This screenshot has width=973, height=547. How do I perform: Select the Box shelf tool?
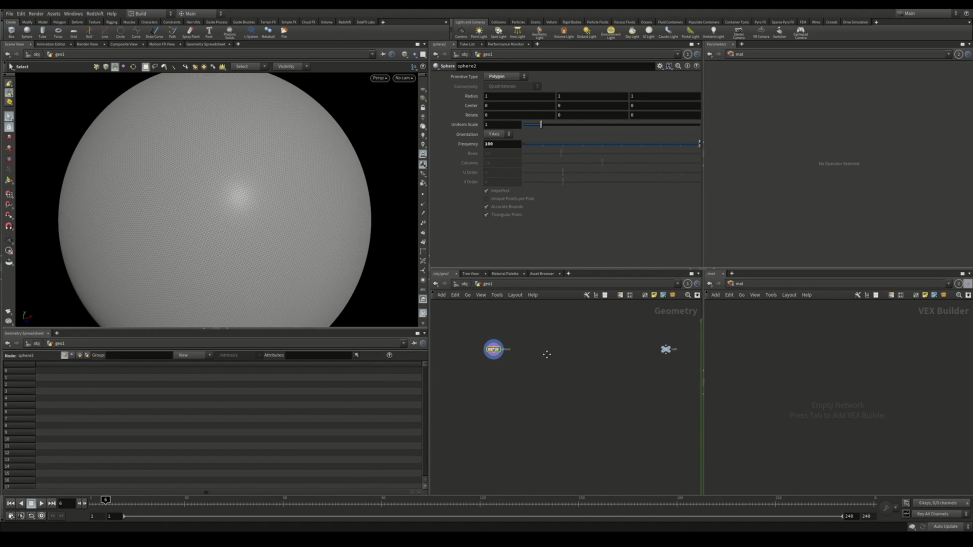tap(11, 32)
